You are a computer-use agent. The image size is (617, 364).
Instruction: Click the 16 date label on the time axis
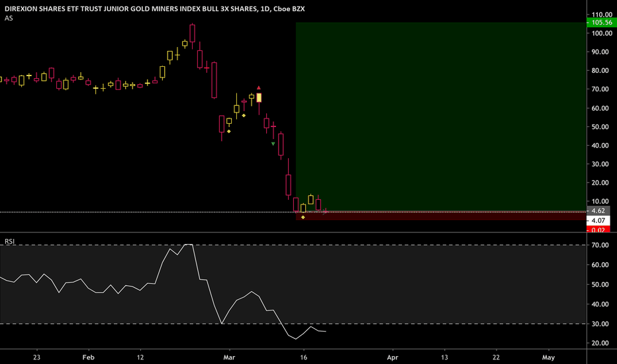coord(303,357)
